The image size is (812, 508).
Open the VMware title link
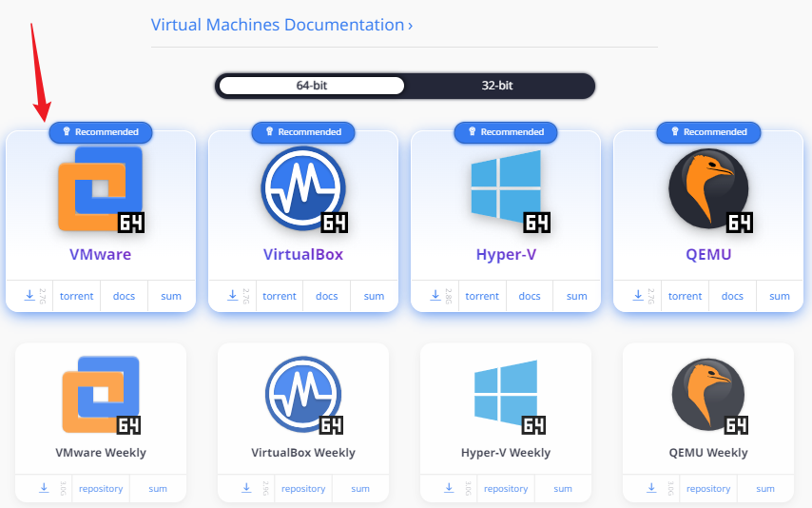[101, 255]
